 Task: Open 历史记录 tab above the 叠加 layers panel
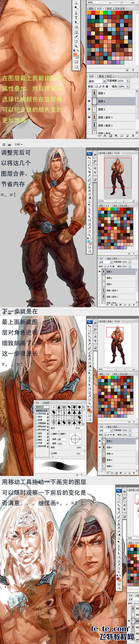120,9
